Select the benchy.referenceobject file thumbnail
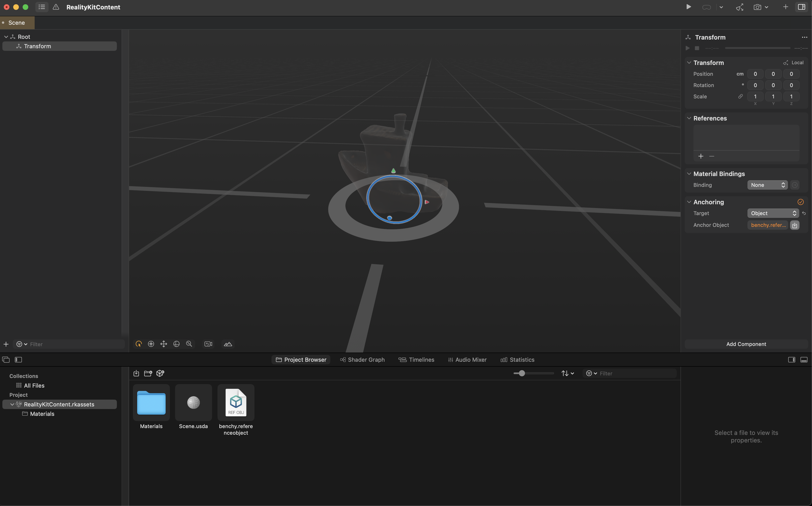812x506 pixels. 236,403
